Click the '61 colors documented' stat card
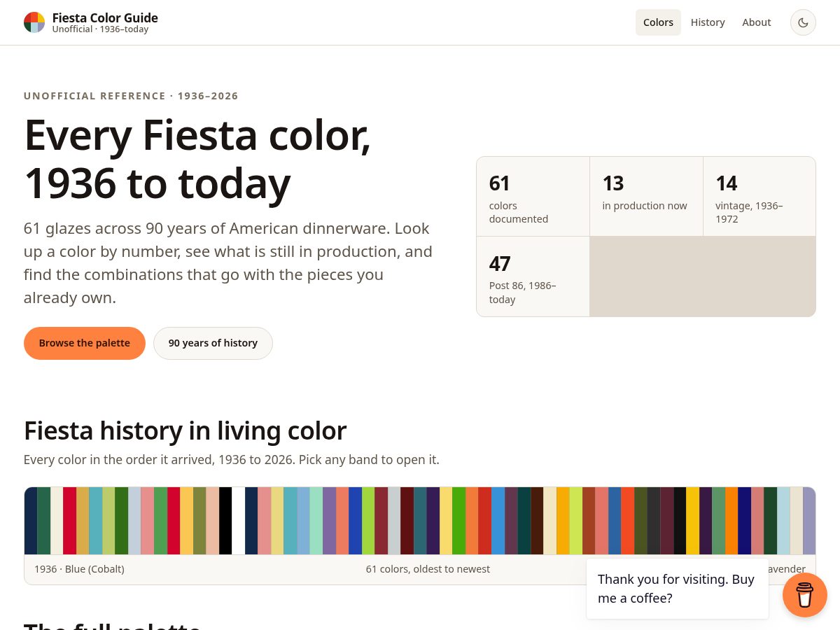 [533, 197]
